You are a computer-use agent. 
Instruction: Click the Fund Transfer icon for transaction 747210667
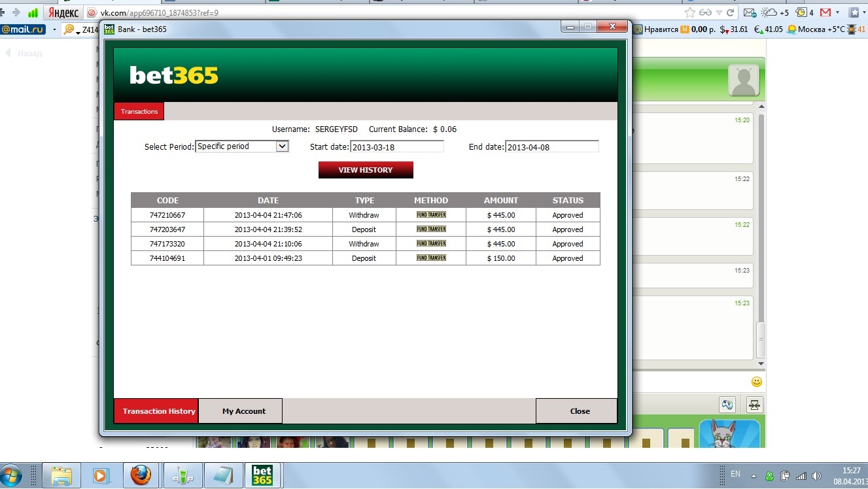431,214
